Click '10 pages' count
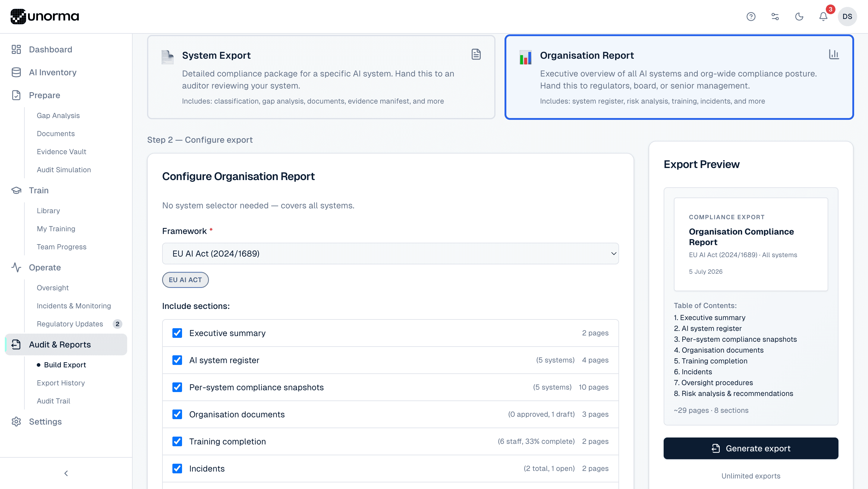 point(593,387)
